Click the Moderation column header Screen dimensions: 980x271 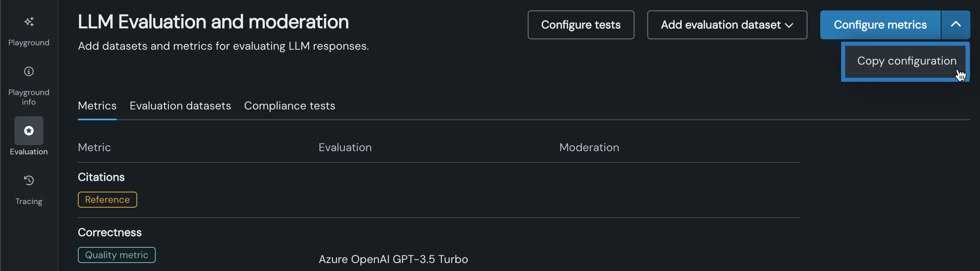[589, 148]
